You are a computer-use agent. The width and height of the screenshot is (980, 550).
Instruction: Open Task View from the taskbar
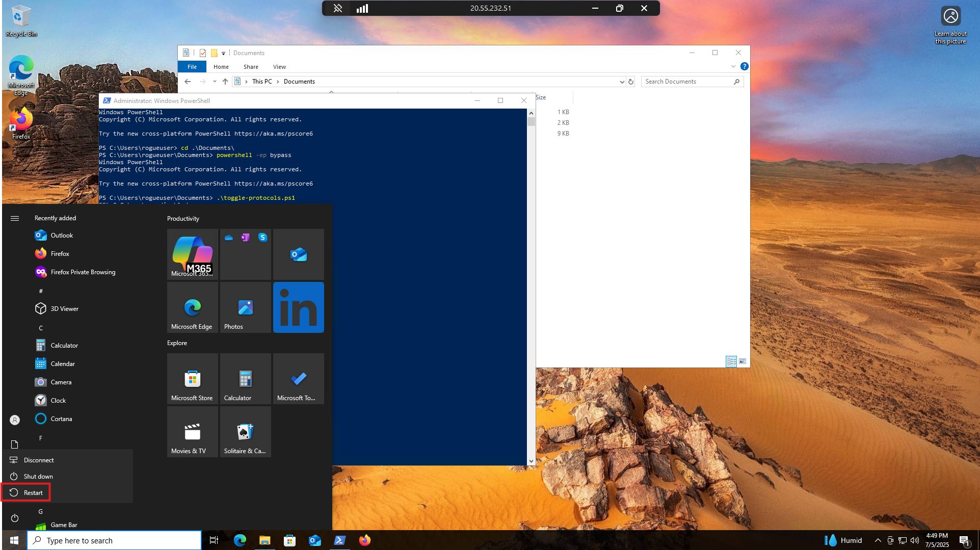tap(214, 540)
